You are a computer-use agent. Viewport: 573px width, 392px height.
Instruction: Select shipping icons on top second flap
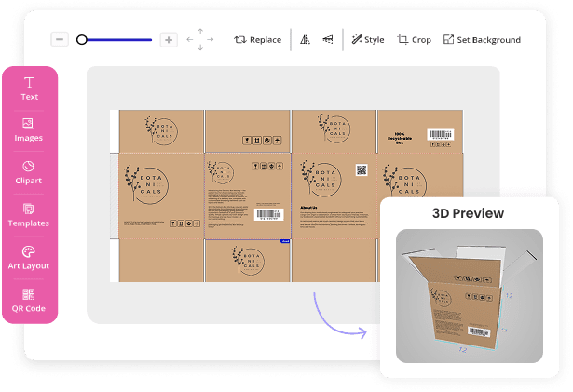[x=262, y=141]
